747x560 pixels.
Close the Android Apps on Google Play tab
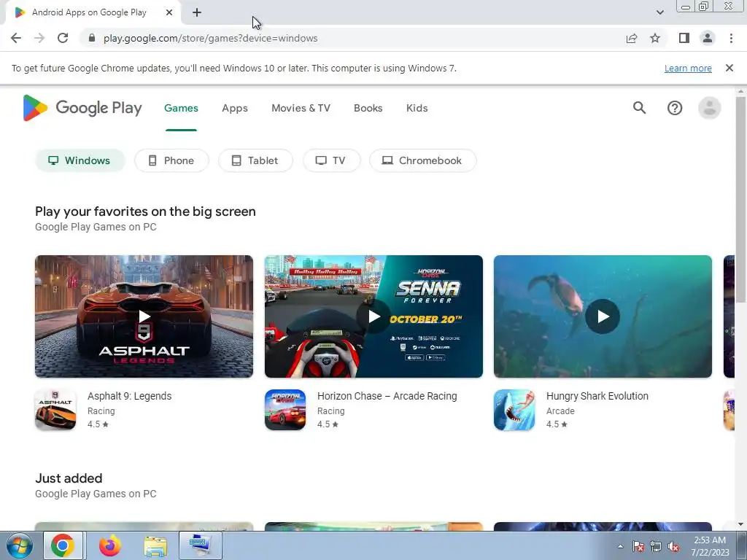click(x=169, y=13)
